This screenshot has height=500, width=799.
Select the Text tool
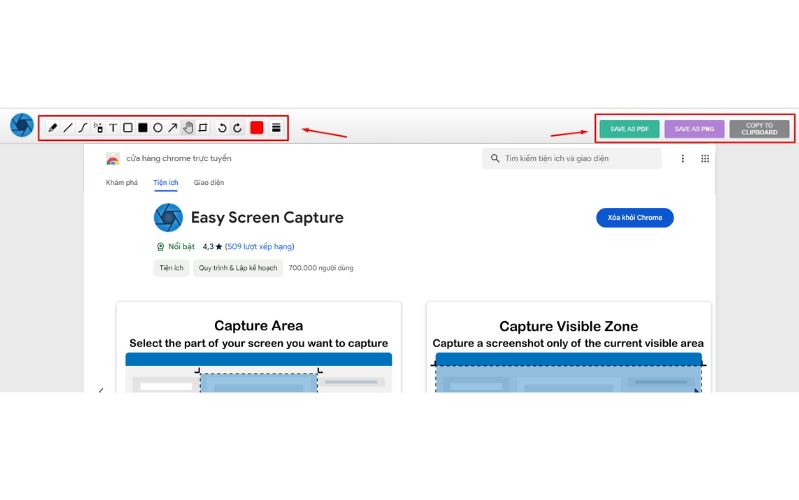[113, 127]
